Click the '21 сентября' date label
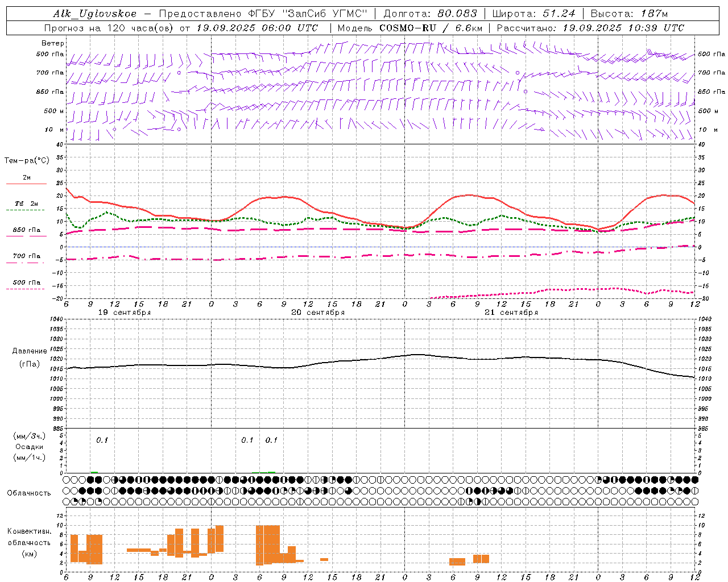The width and height of the screenshot is (728, 582). (511, 313)
